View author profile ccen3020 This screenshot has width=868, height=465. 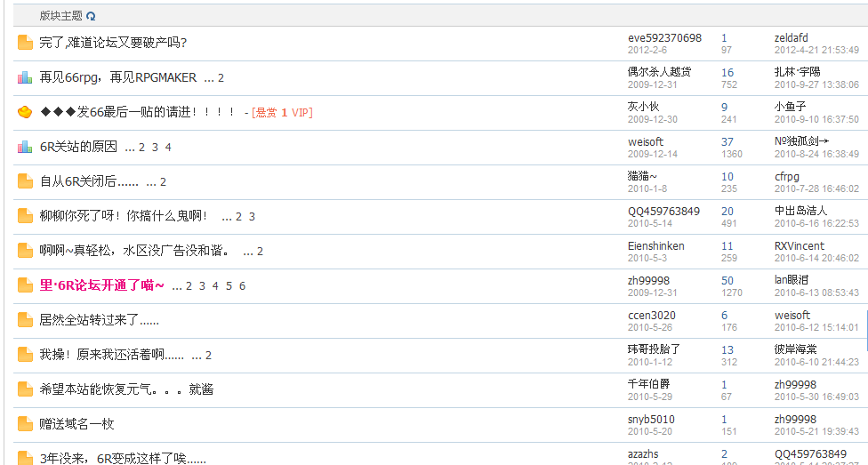[x=652, y=316]
